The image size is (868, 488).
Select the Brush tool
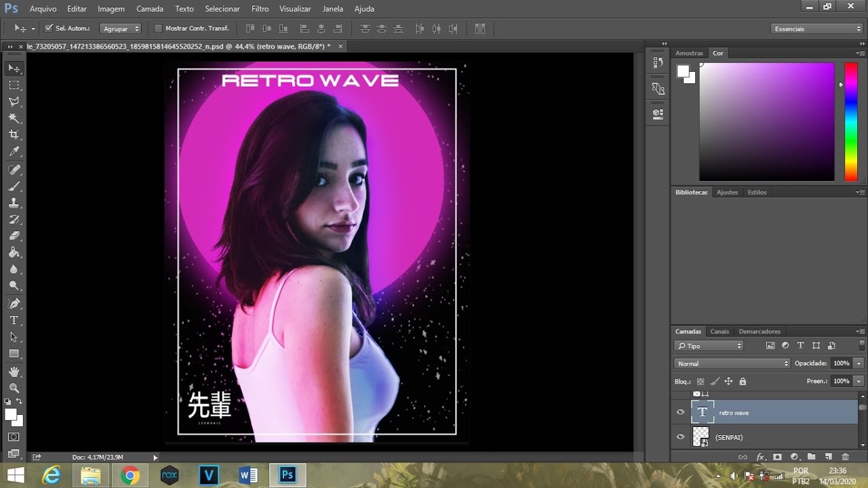(x=14, y=186)
